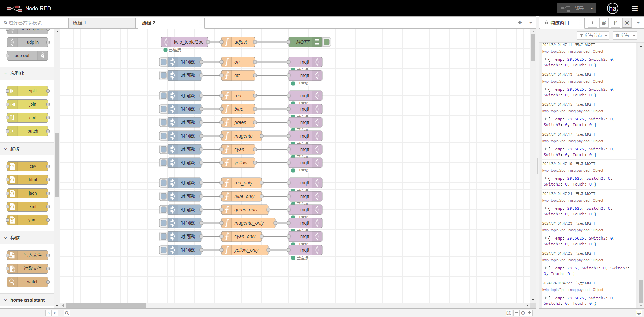Reset canvas zoom
Image resolution: width=644 pixels, height=317 pixels.
pos(523,313)
